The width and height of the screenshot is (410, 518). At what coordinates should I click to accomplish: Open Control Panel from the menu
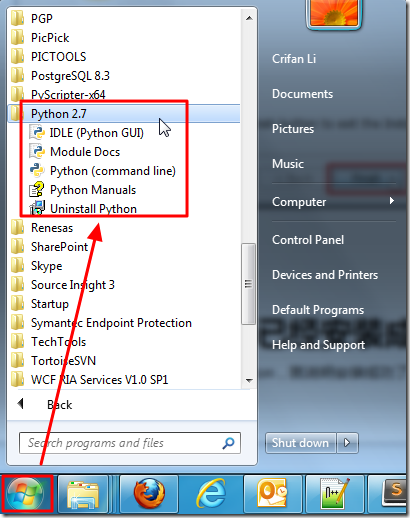click(308, 240)
